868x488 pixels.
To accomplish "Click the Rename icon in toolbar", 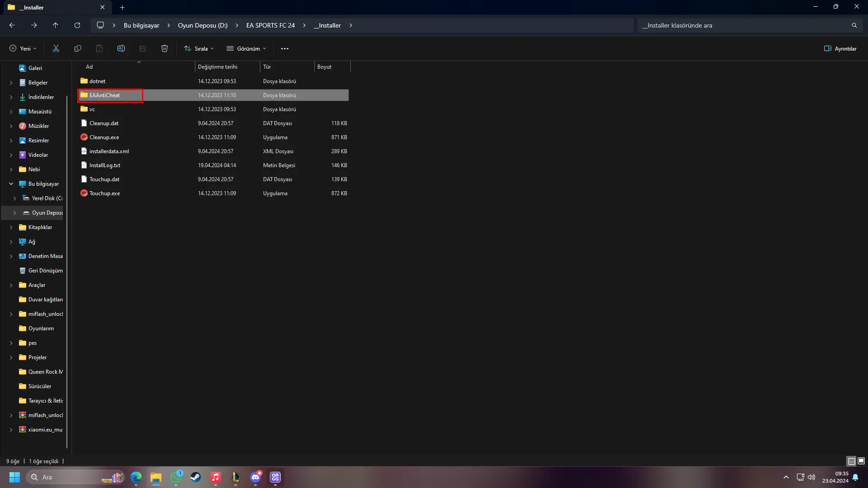I will [121, 48].
